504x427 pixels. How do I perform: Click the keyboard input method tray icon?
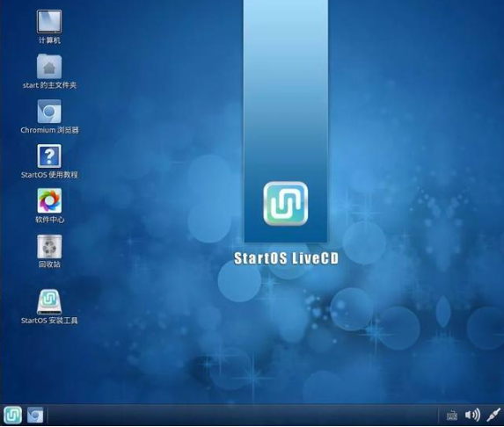click(x=452, y=416)
